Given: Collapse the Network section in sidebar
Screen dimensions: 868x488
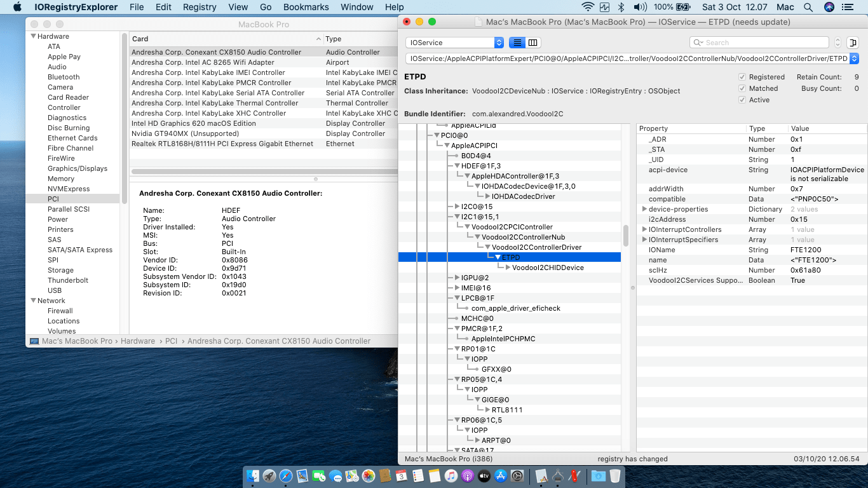Looking at the screenshot, I should coord(34,301).
